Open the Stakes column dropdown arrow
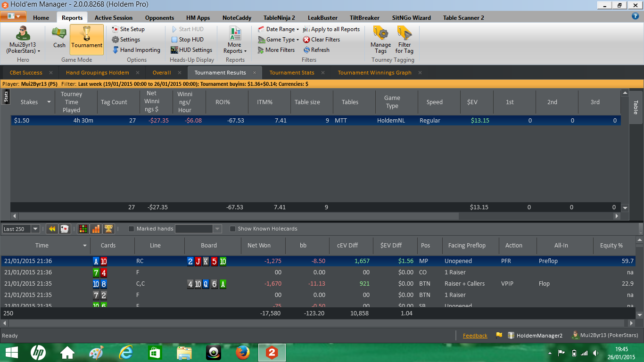The height and width of the screenshot is (362, 644). tap(49, 102)
